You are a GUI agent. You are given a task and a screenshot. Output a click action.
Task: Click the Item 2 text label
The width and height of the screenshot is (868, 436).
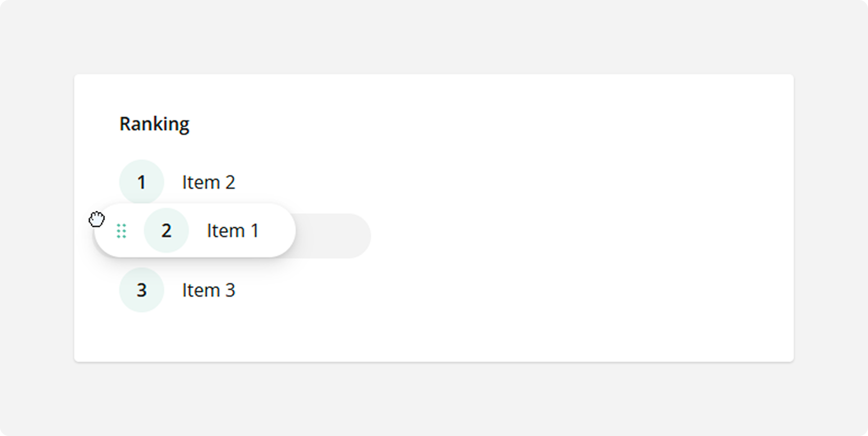[209, 181]
